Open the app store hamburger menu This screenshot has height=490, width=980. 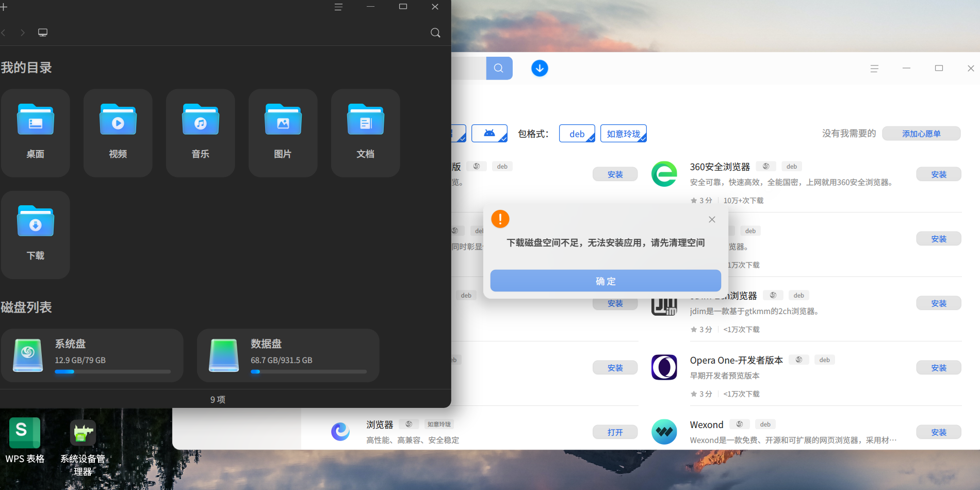tap(874, 69)
